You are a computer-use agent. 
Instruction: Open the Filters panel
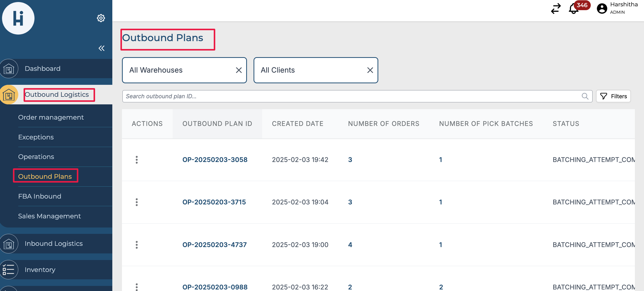(613, 96)
